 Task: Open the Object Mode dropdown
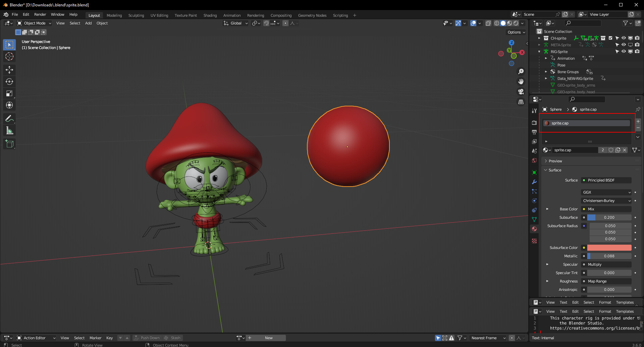click(x=34, y=23)
